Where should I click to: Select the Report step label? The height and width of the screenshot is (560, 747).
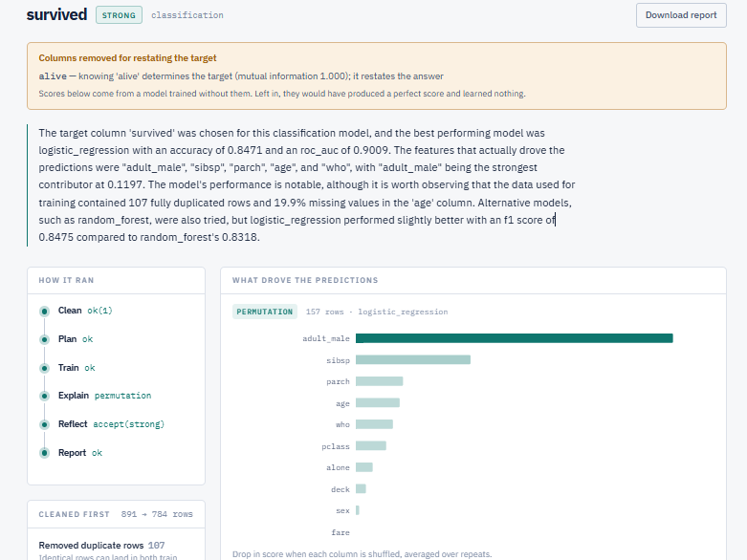[72, 452]
